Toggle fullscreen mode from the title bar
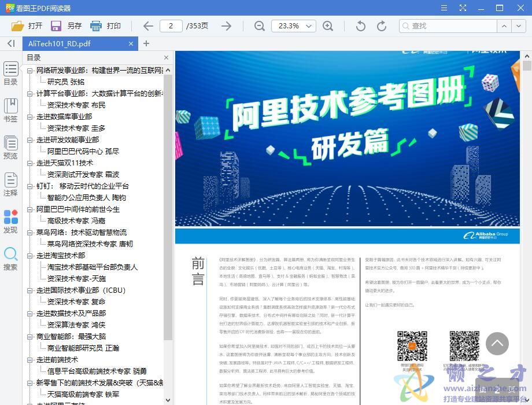The height and width of the screenshot is (405, 532). [x=463, y=8]
